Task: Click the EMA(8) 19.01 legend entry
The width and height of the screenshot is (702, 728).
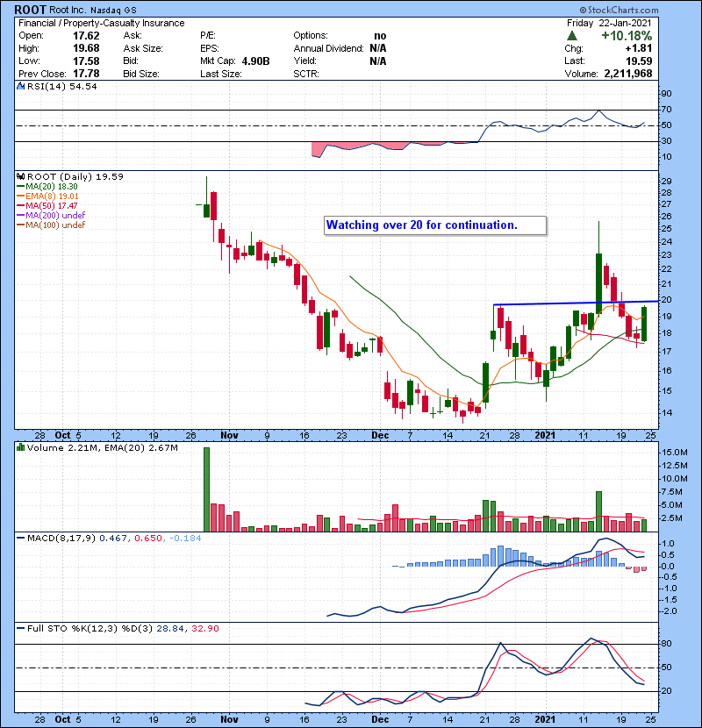Action: coord(48,196)
